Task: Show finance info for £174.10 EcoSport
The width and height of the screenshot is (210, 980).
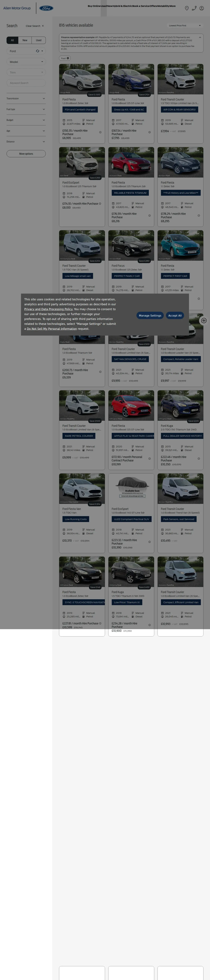Action: 100,204
